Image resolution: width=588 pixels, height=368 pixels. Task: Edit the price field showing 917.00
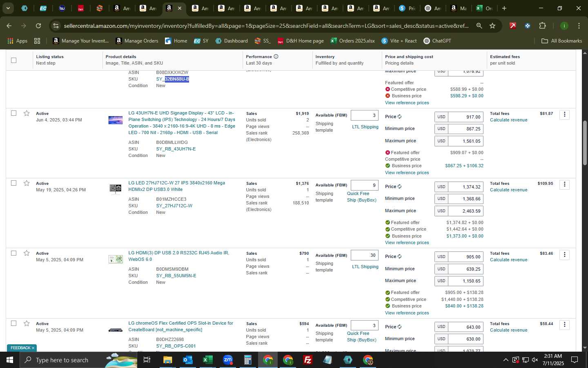click(465, 117)
